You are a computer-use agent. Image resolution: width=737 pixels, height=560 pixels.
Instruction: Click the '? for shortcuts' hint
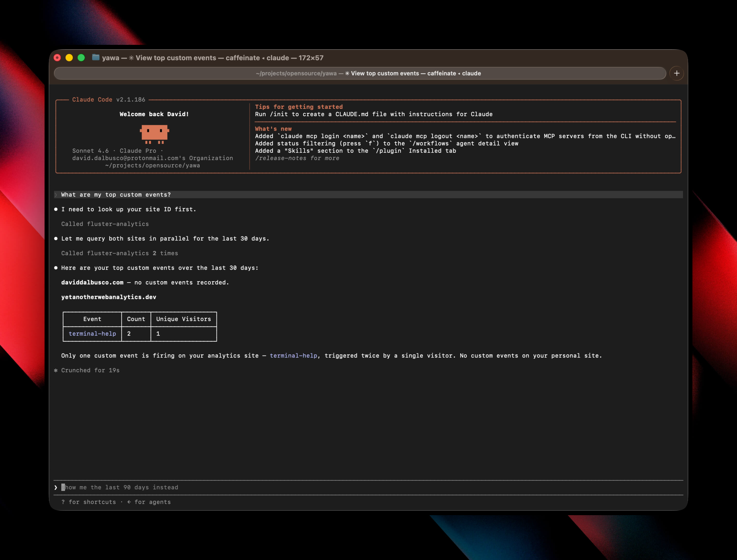(x=89, y=502)
